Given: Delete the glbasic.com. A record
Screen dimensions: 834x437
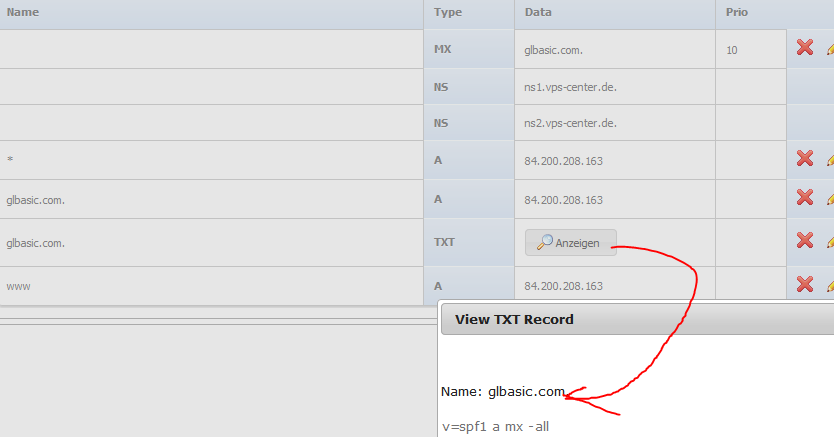Looking at the screenshot, I should pyautogui.click(x=805, y=197).
